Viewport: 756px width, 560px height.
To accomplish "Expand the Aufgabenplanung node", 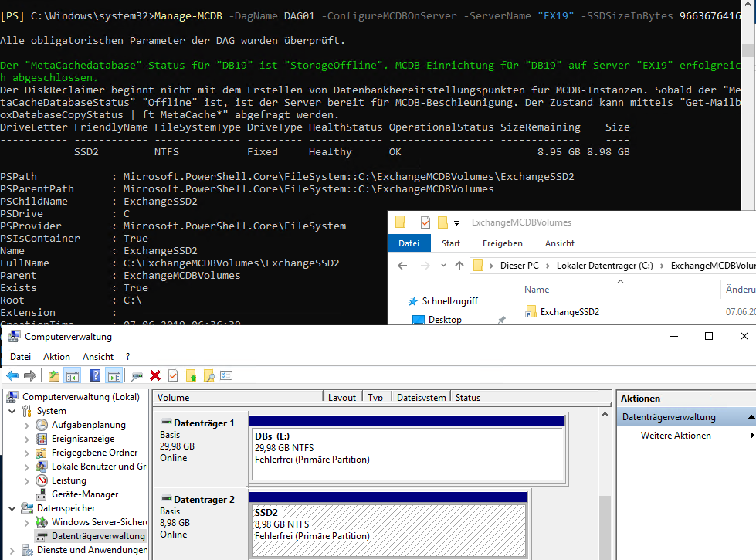I will (x=27, y=426).
